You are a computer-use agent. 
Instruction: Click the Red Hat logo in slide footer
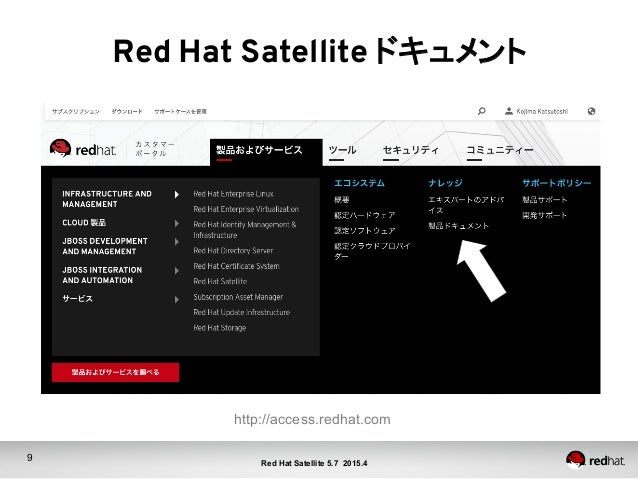coord(595,460)
